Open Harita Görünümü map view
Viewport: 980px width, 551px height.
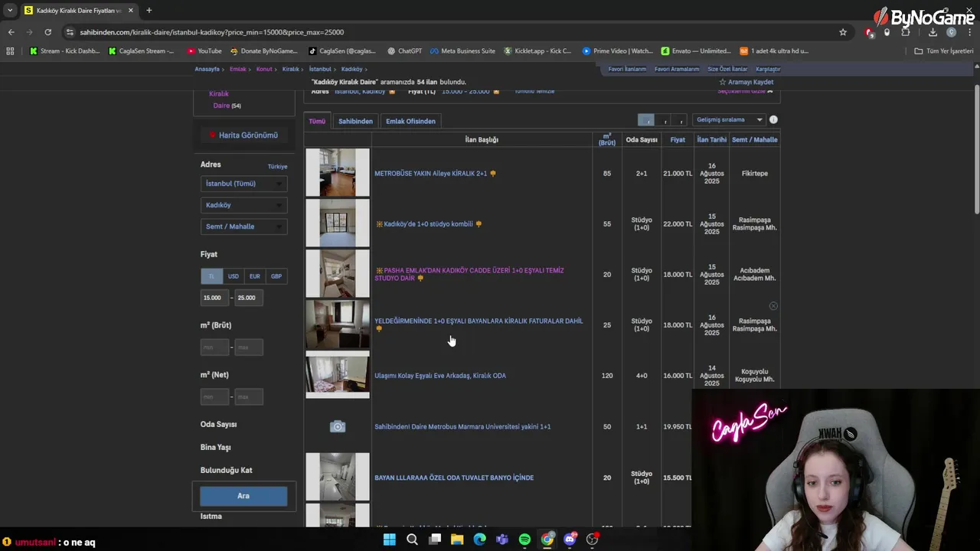coord(243,135)
